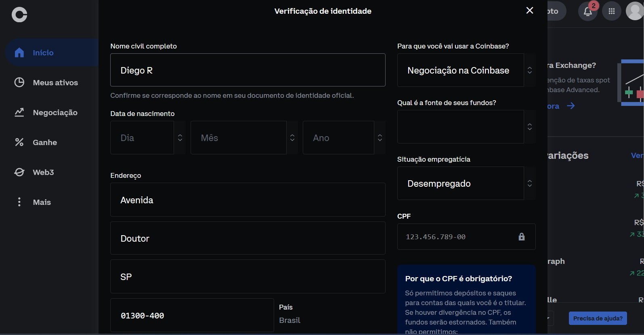Click the candlestick chart thumbnail in background

(631, 83)
